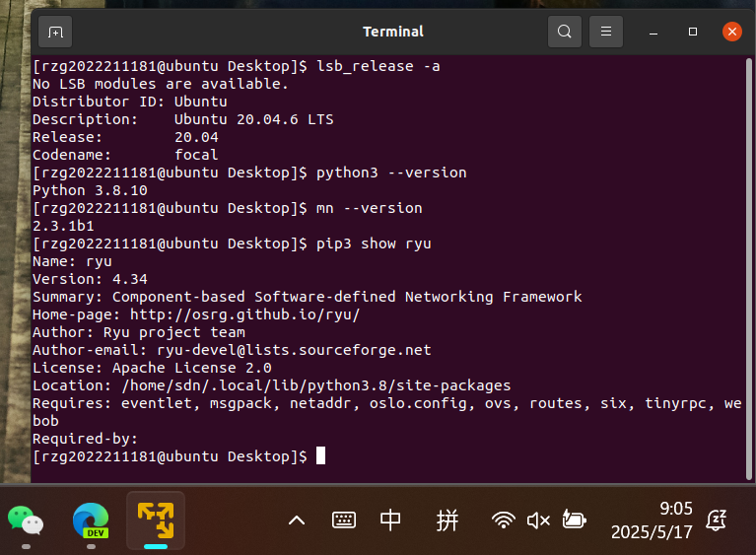Close the Terminal window
Image resolution: width=756 pixels, height=555 pixels.
pyautogui.click(x=731, y=32)
